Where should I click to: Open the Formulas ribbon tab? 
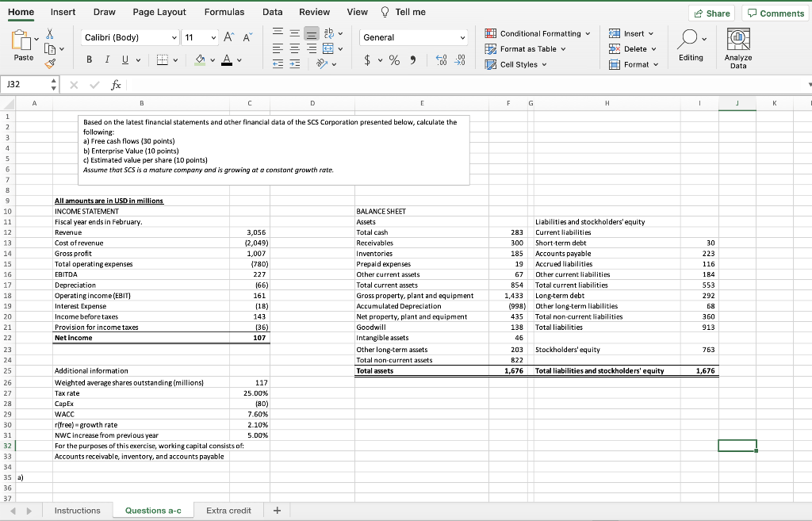pos(224,12)
